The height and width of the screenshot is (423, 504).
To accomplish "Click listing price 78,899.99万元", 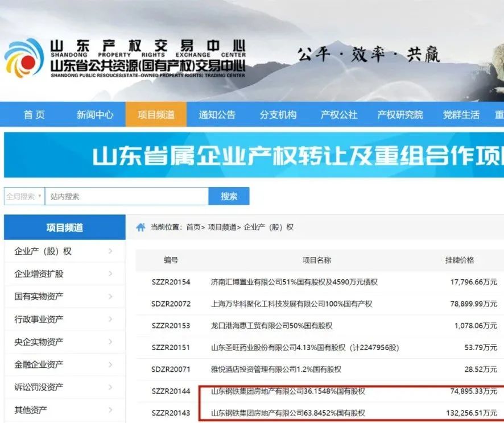I will point(474,304).
